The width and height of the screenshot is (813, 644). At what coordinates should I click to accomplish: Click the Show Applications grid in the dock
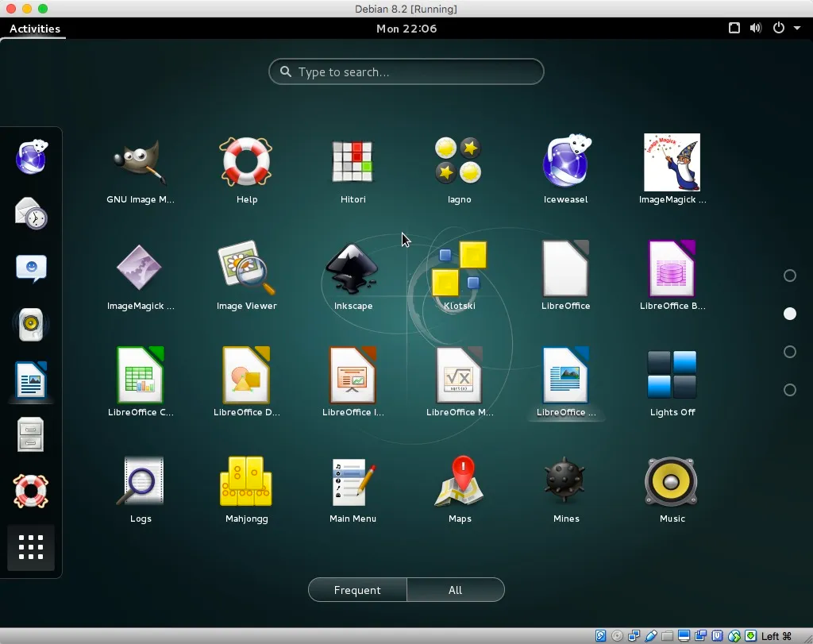31,547
